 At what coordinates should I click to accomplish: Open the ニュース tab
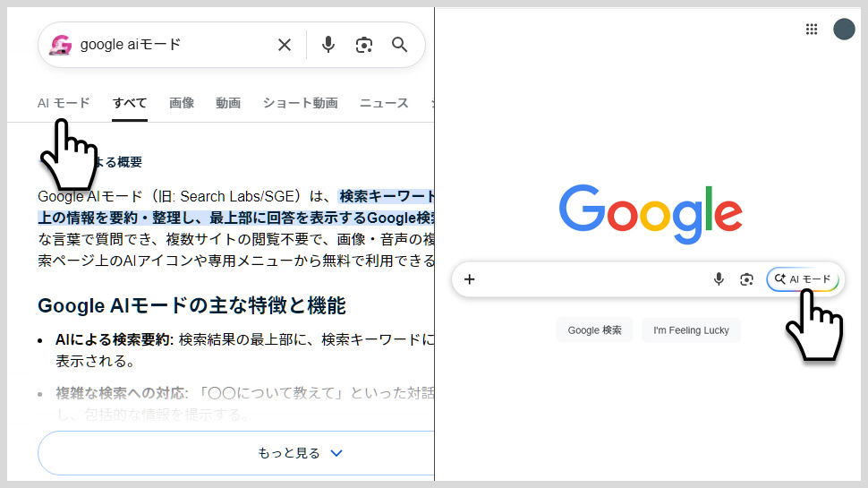(x=384, y=103)
